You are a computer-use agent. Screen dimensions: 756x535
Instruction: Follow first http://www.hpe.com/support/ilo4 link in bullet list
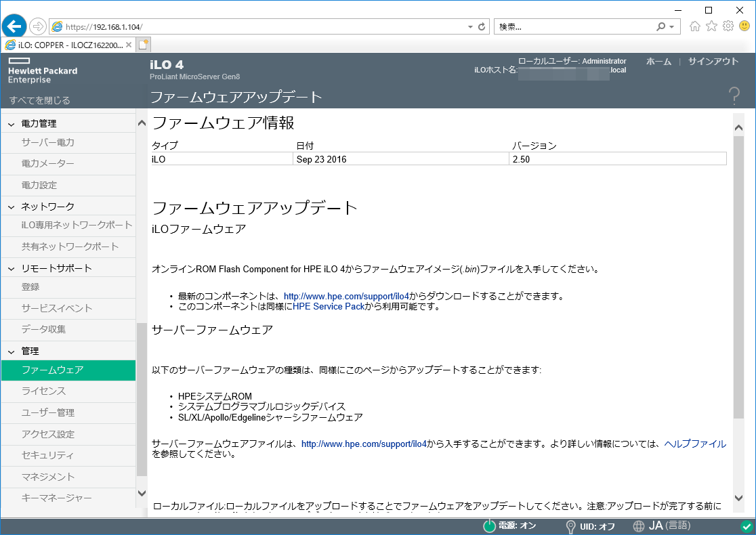(x=346, y=297)
